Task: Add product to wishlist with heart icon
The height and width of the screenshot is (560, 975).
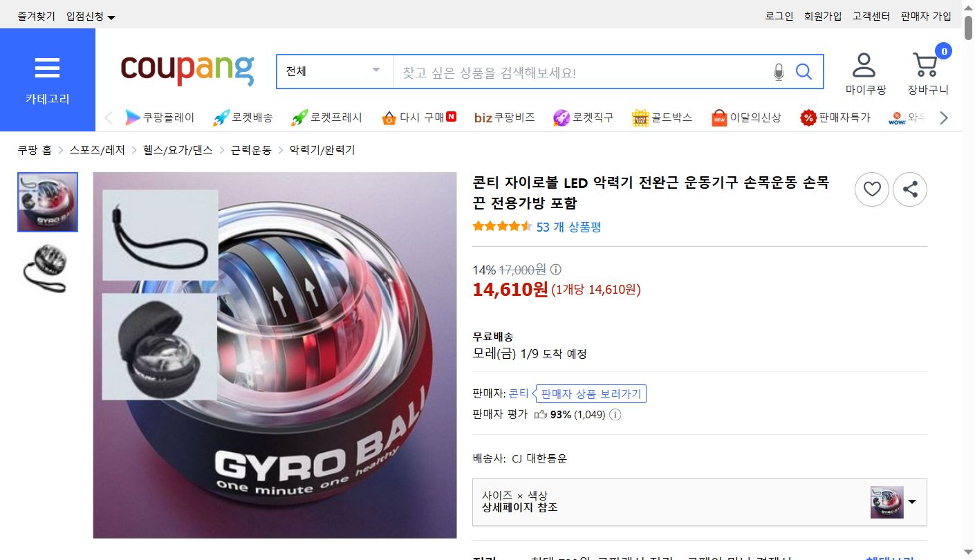Action: click(x=872, y=189)
